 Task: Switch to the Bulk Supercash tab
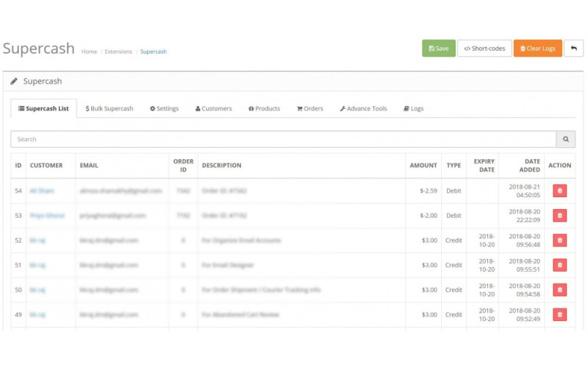pos(109,108)
